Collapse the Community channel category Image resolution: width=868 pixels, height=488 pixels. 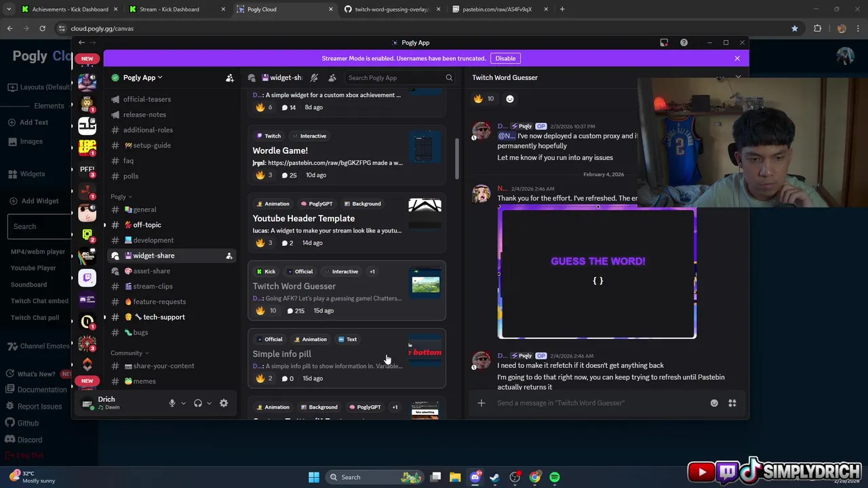click(x=129, y=353)
